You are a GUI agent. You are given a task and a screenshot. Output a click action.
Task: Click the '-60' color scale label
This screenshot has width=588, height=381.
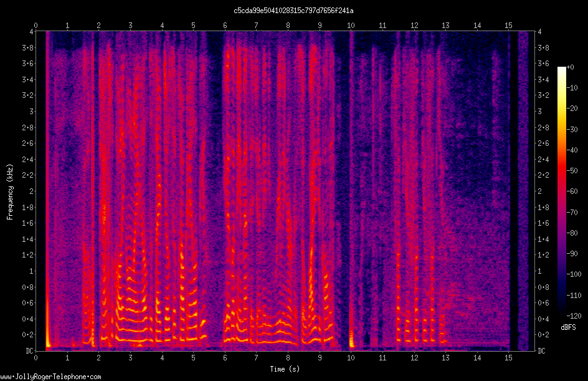click(x=572, y=191)
